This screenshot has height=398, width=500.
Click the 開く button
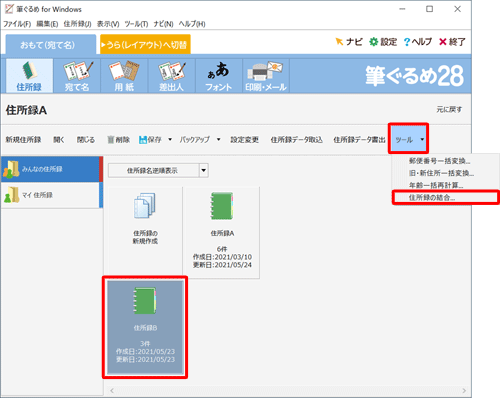click(x=59, y=140)
